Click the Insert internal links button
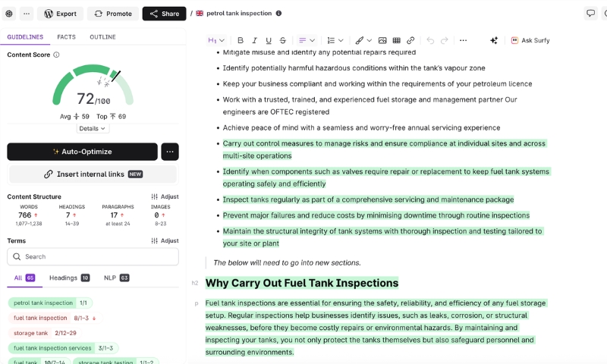Screen dimensions: 607x364 [93, 174]
